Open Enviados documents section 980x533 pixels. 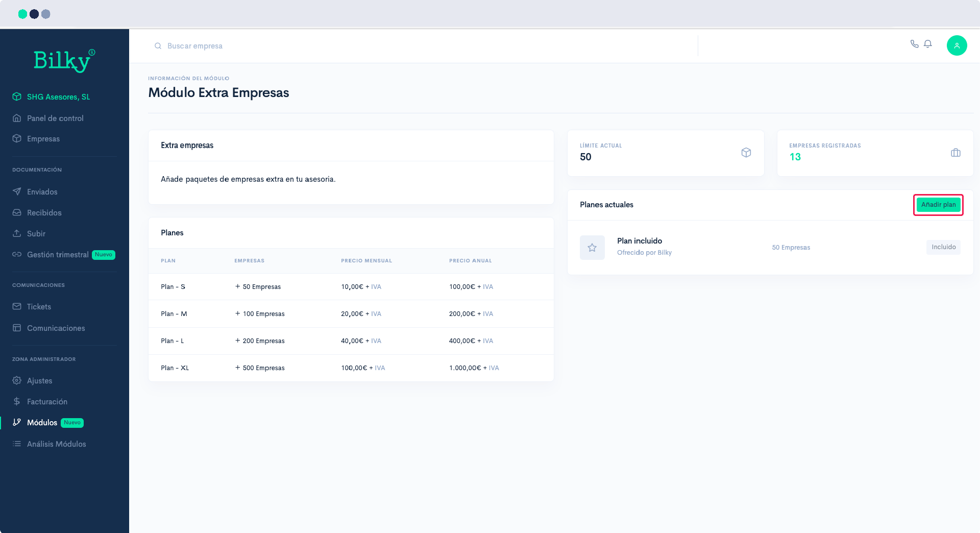click(x=42, y=192)
